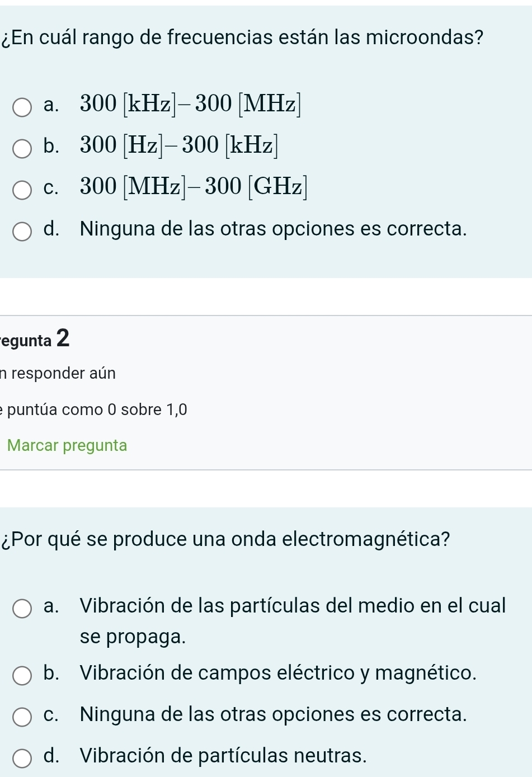The image size is (532, 777).
Task: Select option c: 300 [MHz] – 300 [GHz]
Action: pyautogui.click(x=22, y=189)
